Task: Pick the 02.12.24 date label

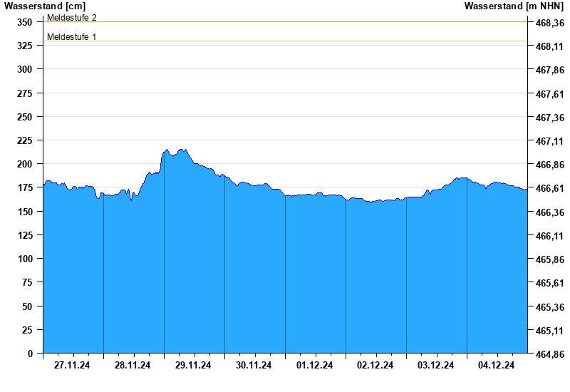Action: click(x=375, y=366)
